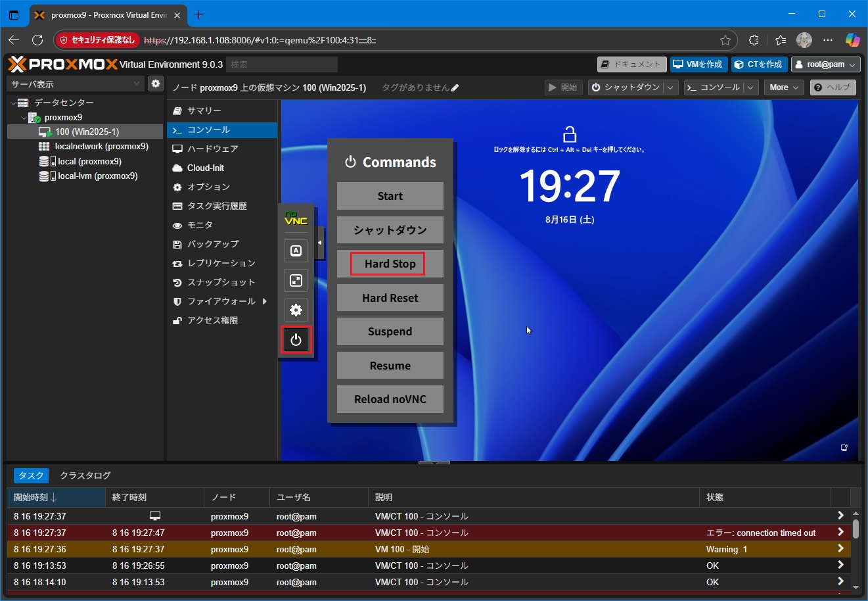Click Reload noVNC command
The image size is (868, 601).
click(390, 399)
